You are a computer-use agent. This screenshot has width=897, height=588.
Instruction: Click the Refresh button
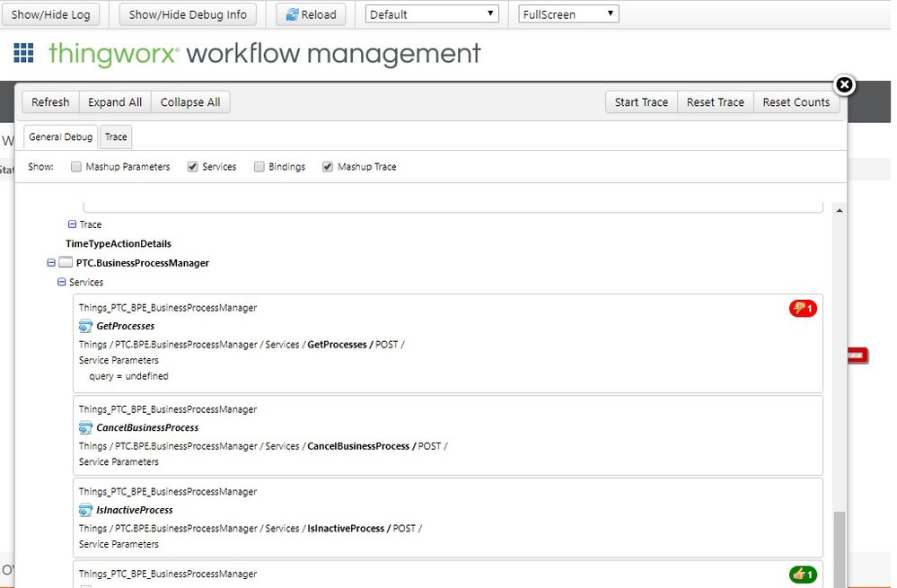(50, 101)
